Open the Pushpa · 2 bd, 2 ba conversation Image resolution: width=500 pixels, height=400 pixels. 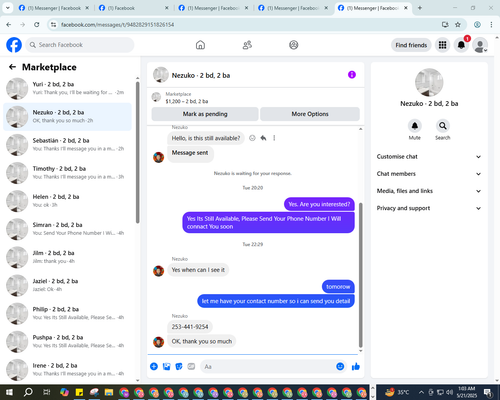coord(67,342)
